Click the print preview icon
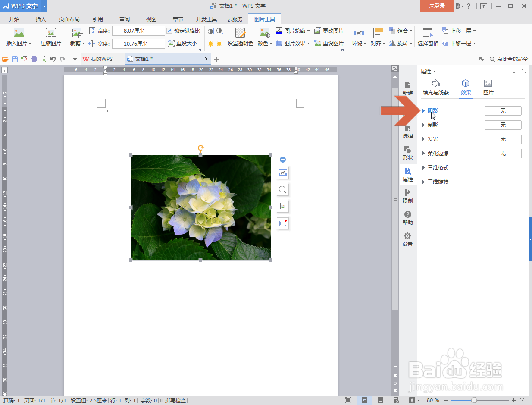Screen dimensions: 532x405 tap(43, 59)
